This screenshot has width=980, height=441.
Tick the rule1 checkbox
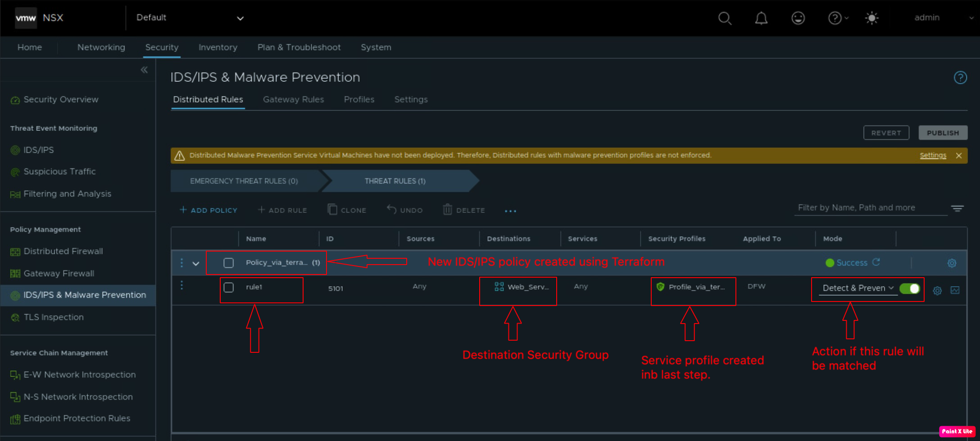click(x=229, y=287)
